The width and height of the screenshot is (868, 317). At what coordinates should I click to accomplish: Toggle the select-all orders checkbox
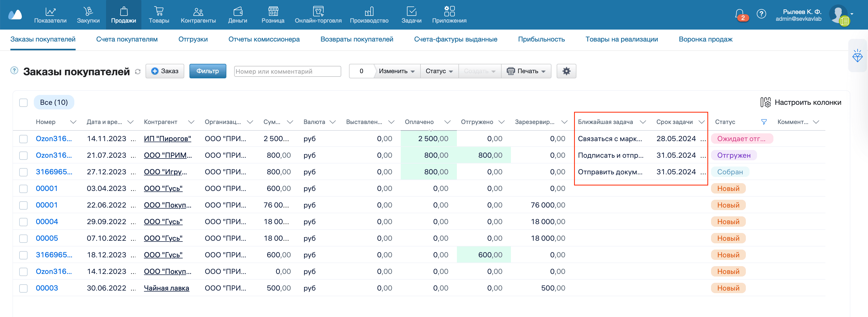tap(23, 103)
